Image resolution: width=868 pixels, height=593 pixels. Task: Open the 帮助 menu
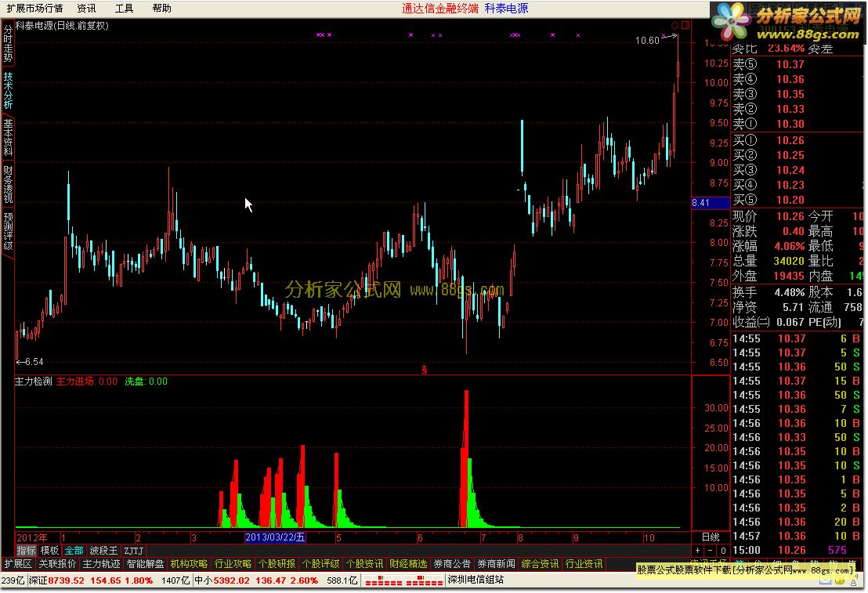[x=161, y=9]
